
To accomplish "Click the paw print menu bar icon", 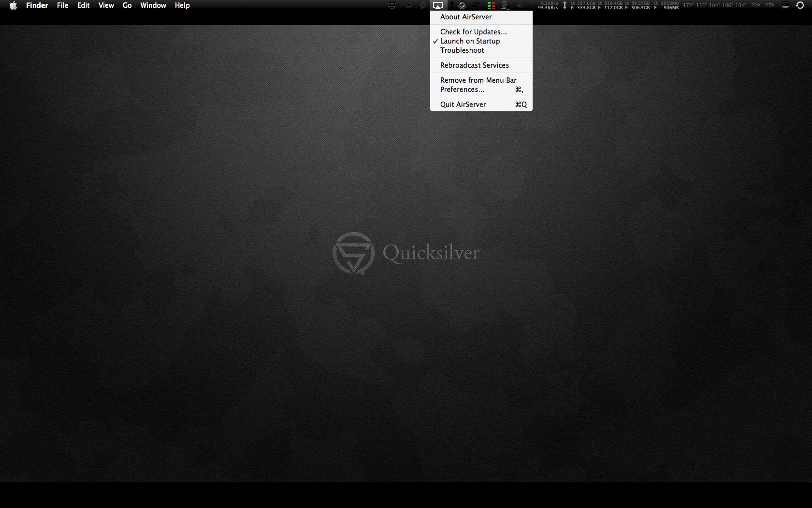I will tap(476, 5).
